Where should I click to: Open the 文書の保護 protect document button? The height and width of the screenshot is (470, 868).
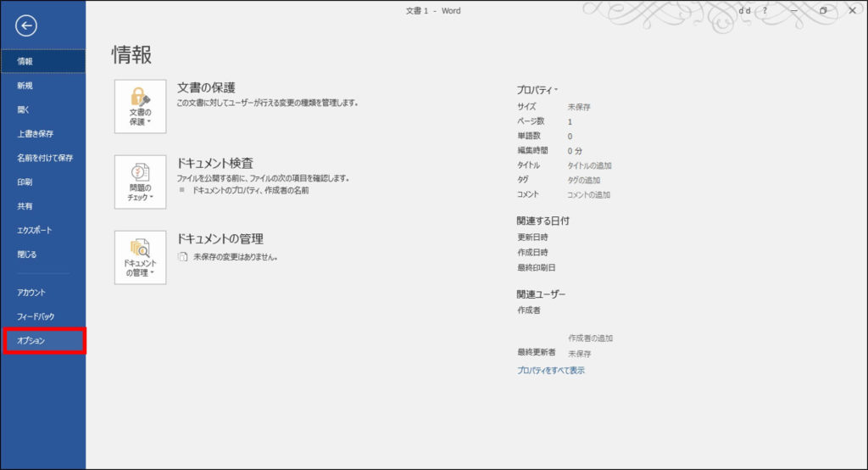(140, 107)
